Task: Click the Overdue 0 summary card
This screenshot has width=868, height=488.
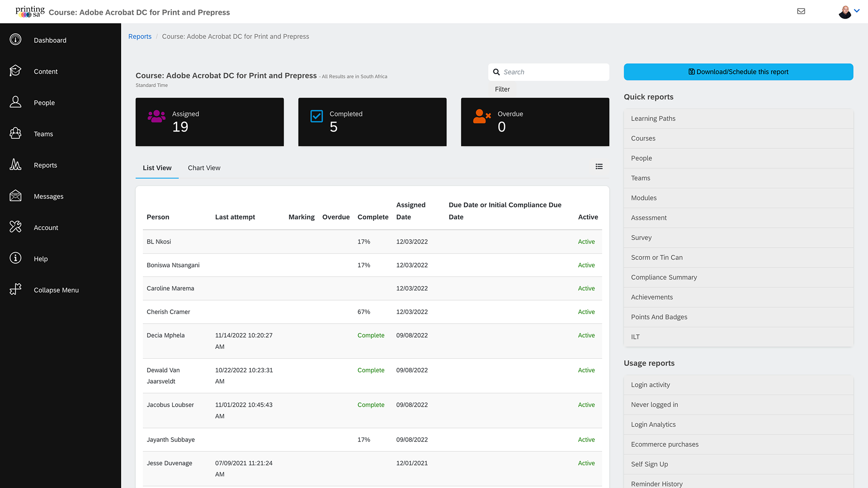Action: pos(535,122)
